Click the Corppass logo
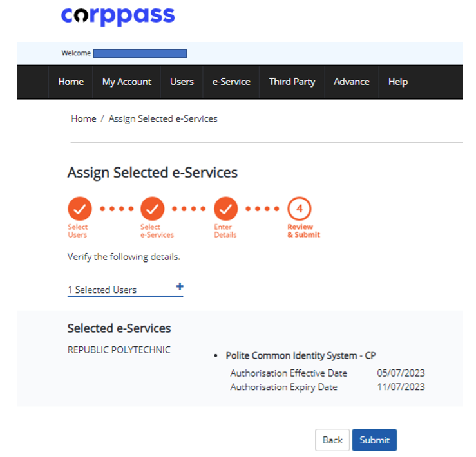Viewport: 476px width, 457px height. (118, 16)
